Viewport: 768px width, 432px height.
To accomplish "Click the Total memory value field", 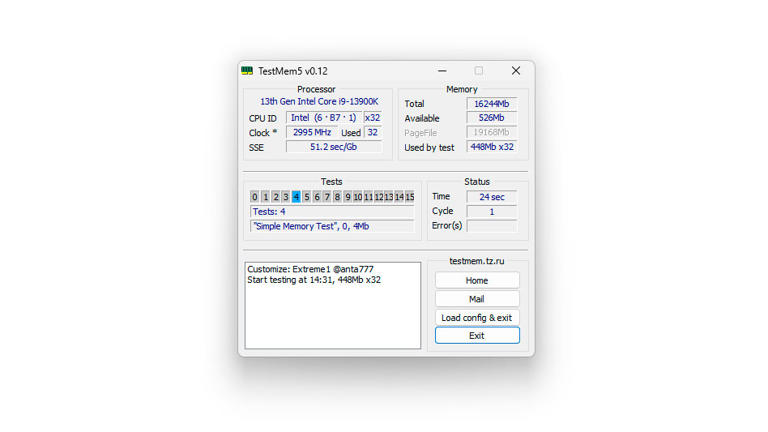I will point(491,104).
